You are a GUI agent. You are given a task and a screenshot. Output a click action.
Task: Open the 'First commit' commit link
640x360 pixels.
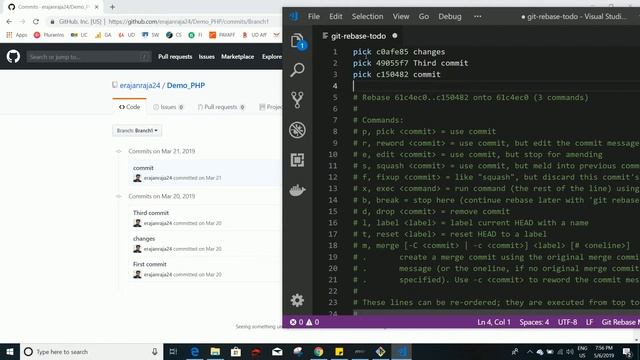(x=149, y=264)
